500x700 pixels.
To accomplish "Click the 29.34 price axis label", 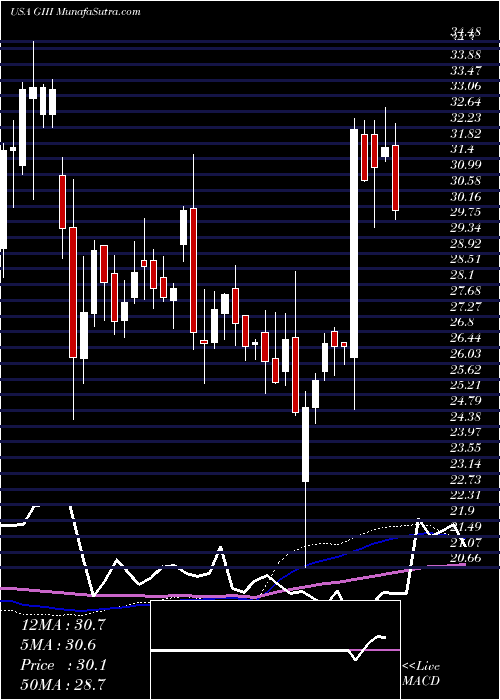I will [466, 228].
